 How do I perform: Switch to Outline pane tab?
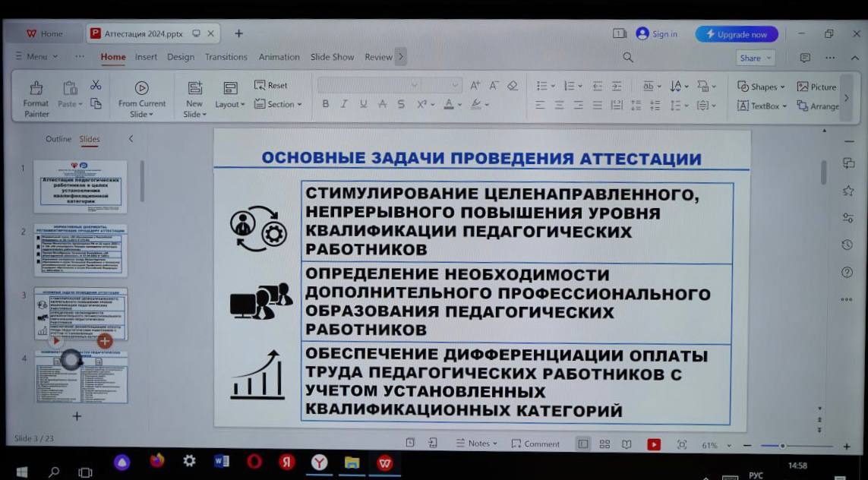[x=58, y=139]
